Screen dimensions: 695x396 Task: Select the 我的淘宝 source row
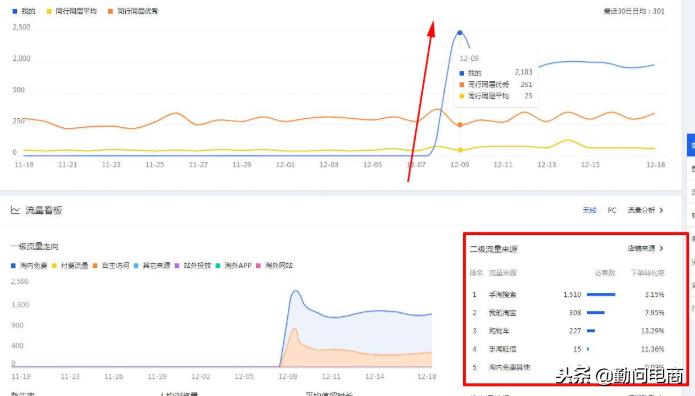[x=568, y=313]
